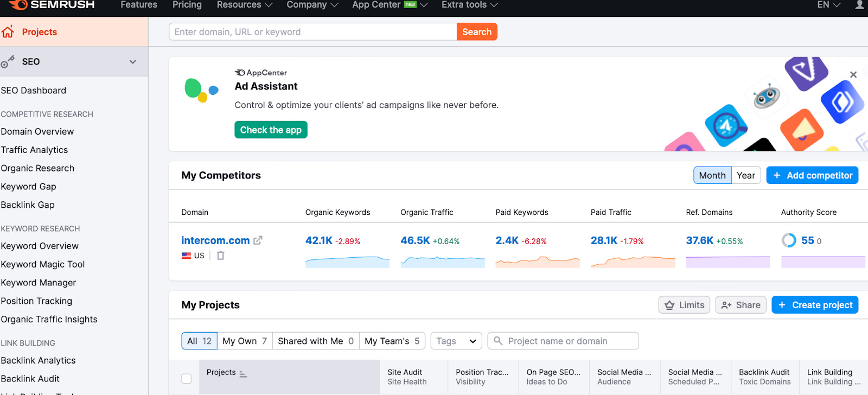Open Backlink Gap in sidebar
The height and width of the screenshot is (395, 868).
pos(28,205)
